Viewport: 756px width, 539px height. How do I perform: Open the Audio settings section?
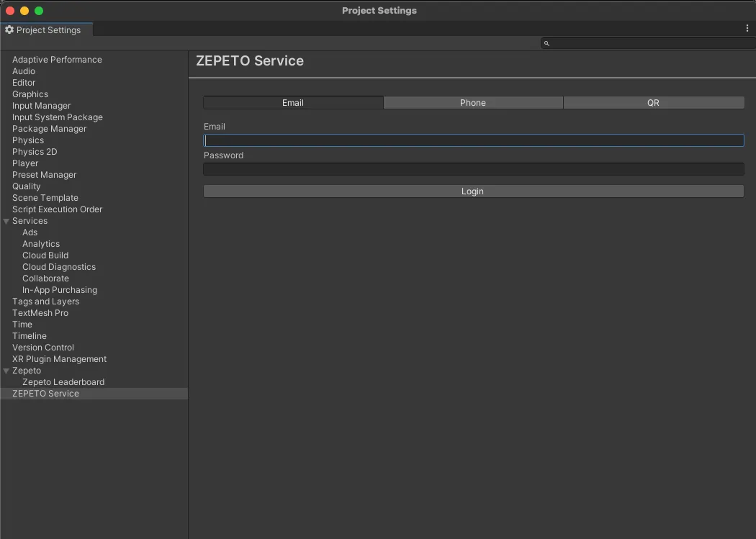pyautogui.click(x=24, y=71)
